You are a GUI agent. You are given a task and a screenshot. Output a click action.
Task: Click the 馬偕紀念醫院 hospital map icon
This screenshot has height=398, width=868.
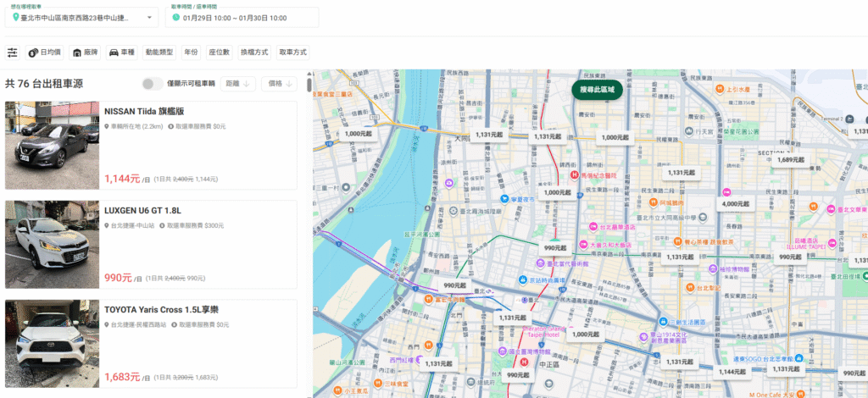[x=575, y=175]
